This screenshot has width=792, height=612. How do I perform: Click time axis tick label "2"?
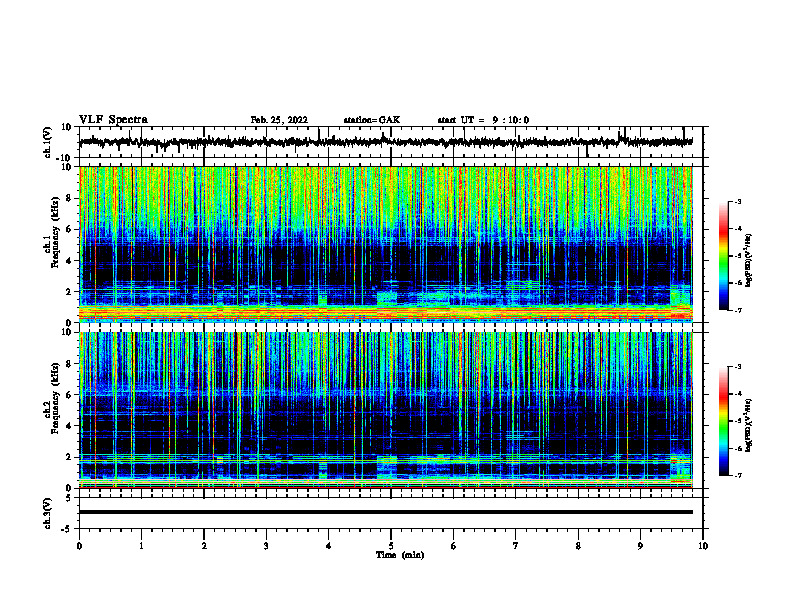[204, 546]
